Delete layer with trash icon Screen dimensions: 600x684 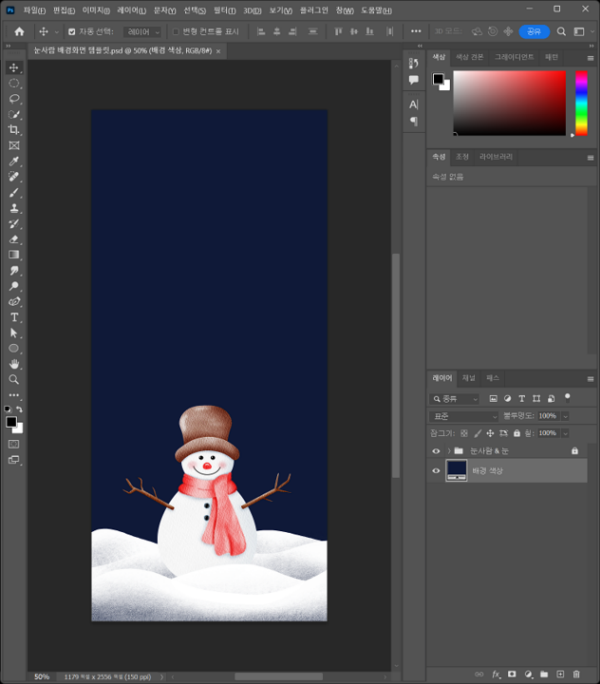(x=576, y=674)
